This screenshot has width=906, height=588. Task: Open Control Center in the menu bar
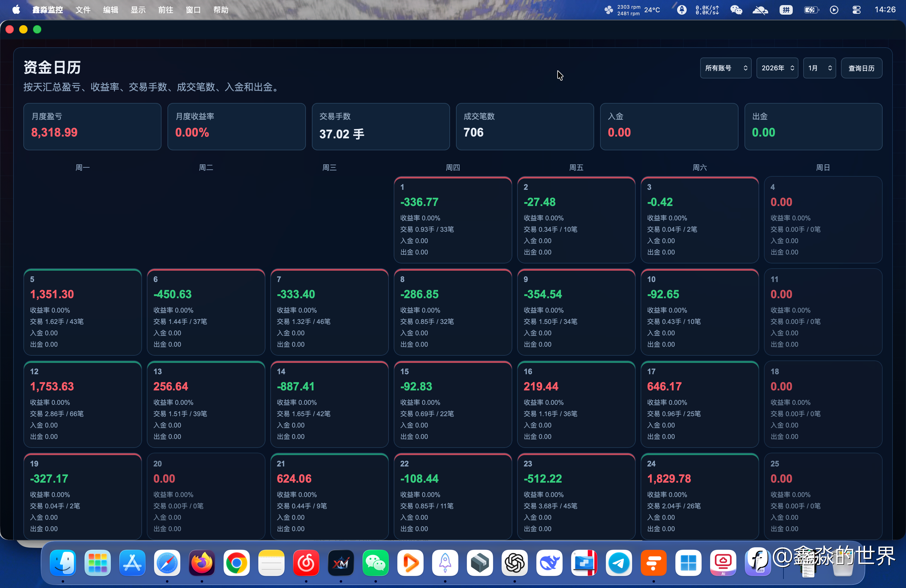[x=857, y=10]
